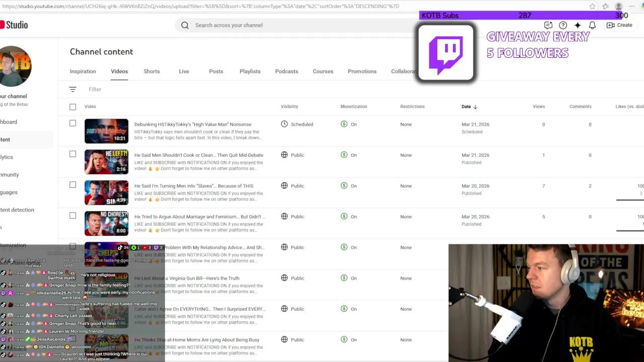Click the Mar 21, 2026 Scheduled date cell
This screenshot has height=362, width=644.
coord(475,128)
